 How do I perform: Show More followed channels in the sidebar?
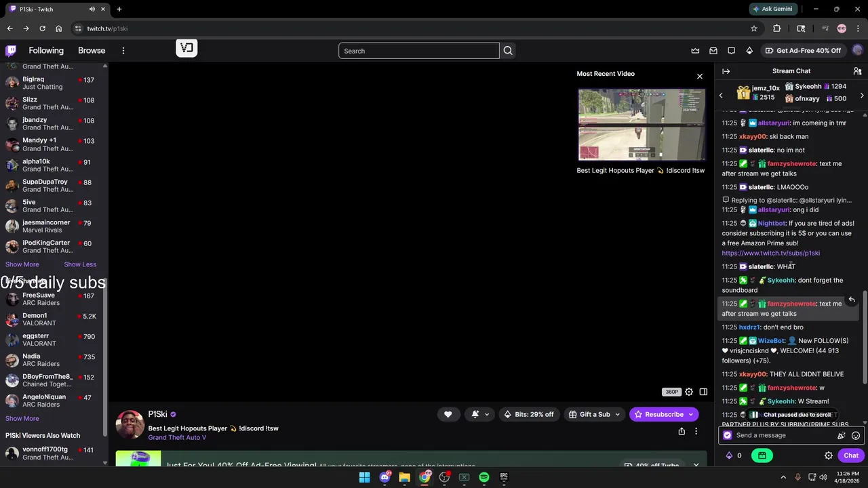pyautogui.click(x=22, y=264)
